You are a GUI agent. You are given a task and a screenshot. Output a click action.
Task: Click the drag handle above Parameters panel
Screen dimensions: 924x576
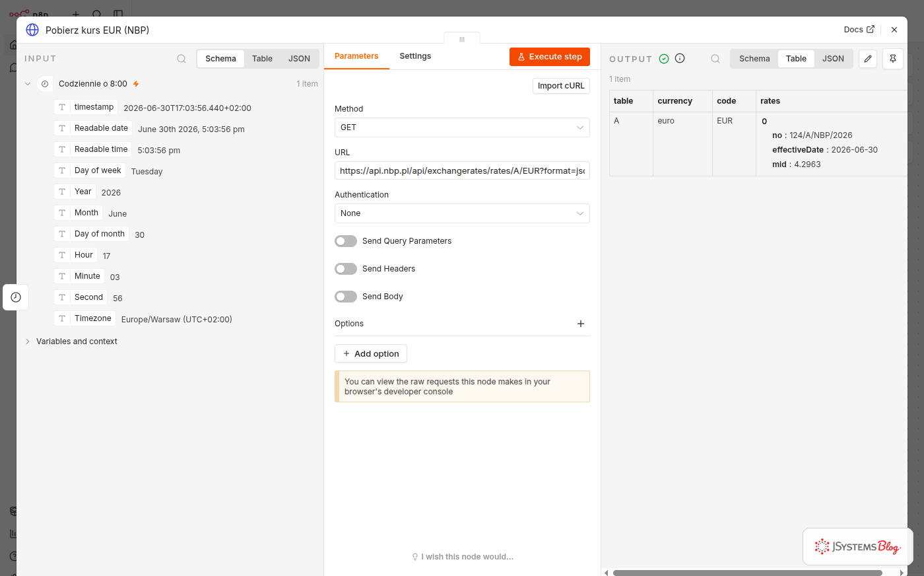pos(462,40)
